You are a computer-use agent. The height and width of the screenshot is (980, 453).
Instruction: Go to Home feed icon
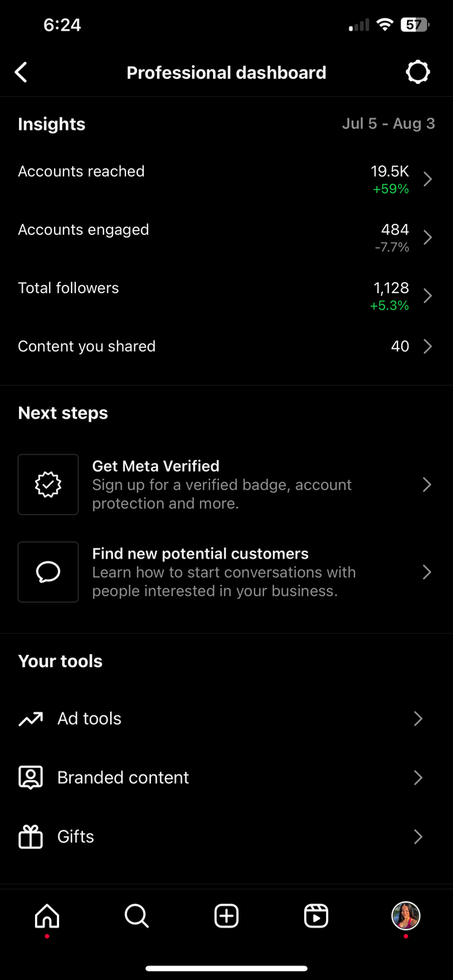47,916
